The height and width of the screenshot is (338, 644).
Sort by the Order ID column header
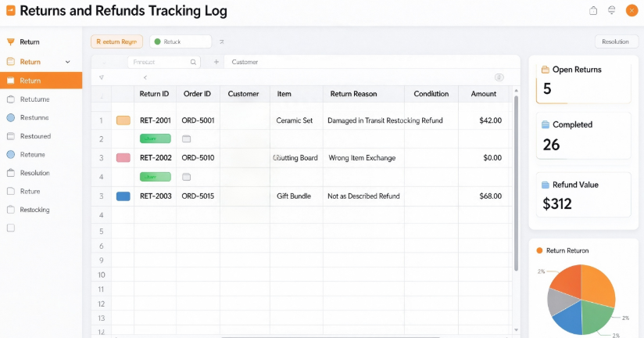197,94
